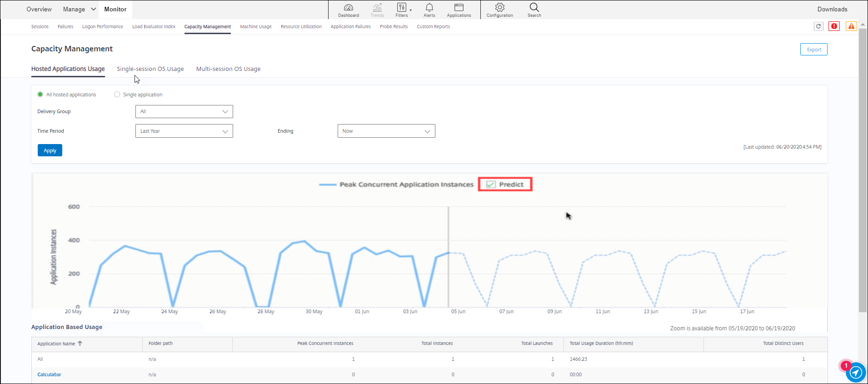This screenshot has width=868, height=384.
Task: Select Hosted Applications Usage tab
Action: tap(68, 69)
